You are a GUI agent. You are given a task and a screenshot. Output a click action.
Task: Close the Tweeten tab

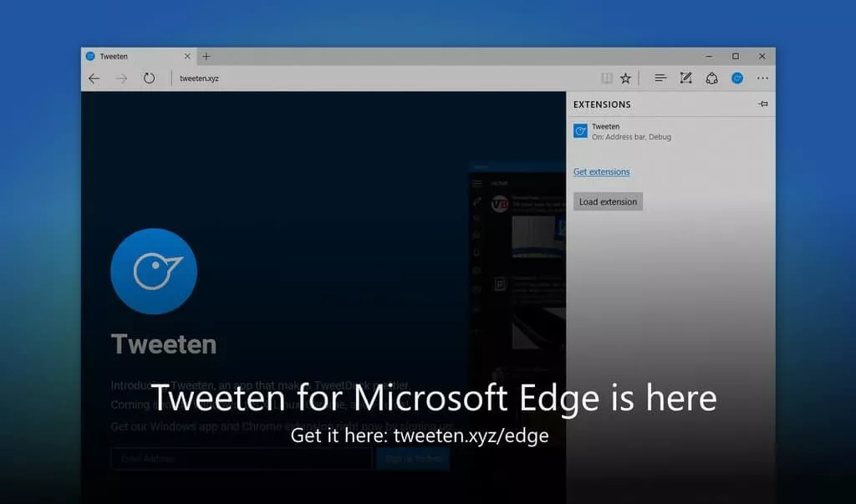pos(187,56)
